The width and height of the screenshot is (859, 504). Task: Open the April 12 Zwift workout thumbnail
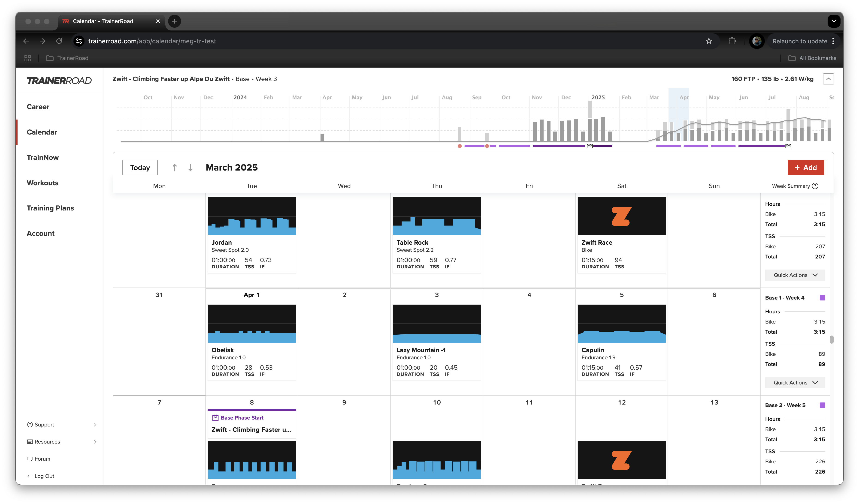click(622, 460)
